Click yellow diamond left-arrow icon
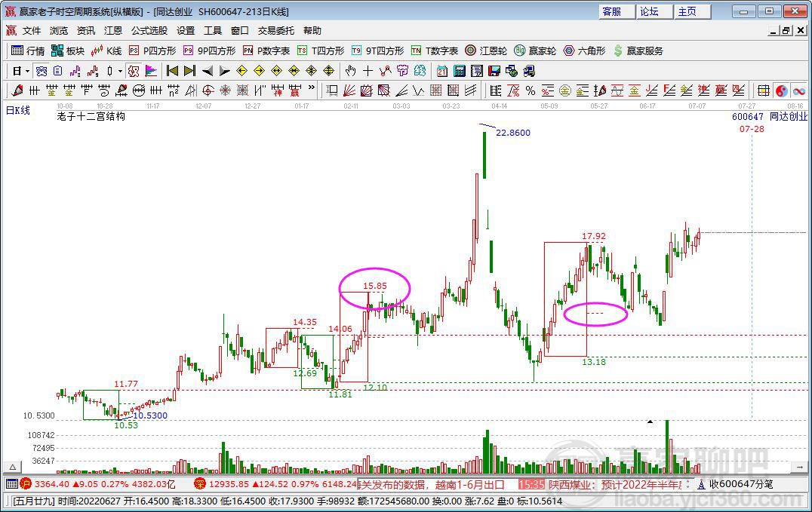 [241, 71]
